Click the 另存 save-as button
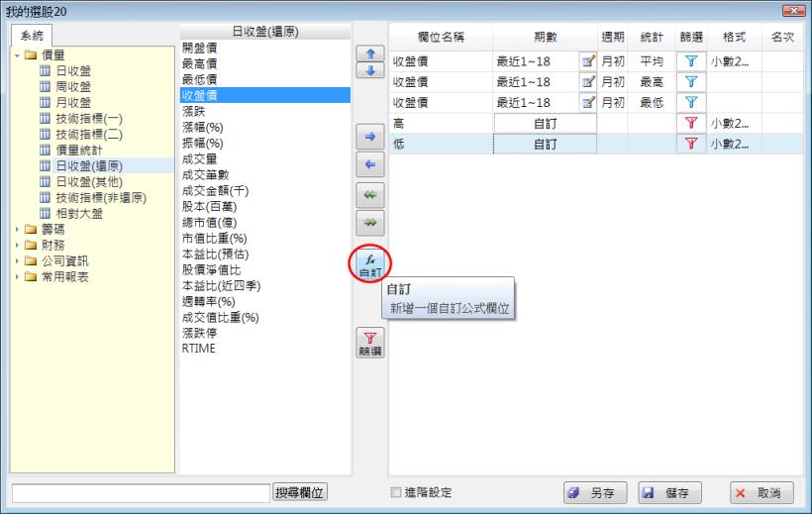Screen dimensions: 812x514 tap(595, 493)
